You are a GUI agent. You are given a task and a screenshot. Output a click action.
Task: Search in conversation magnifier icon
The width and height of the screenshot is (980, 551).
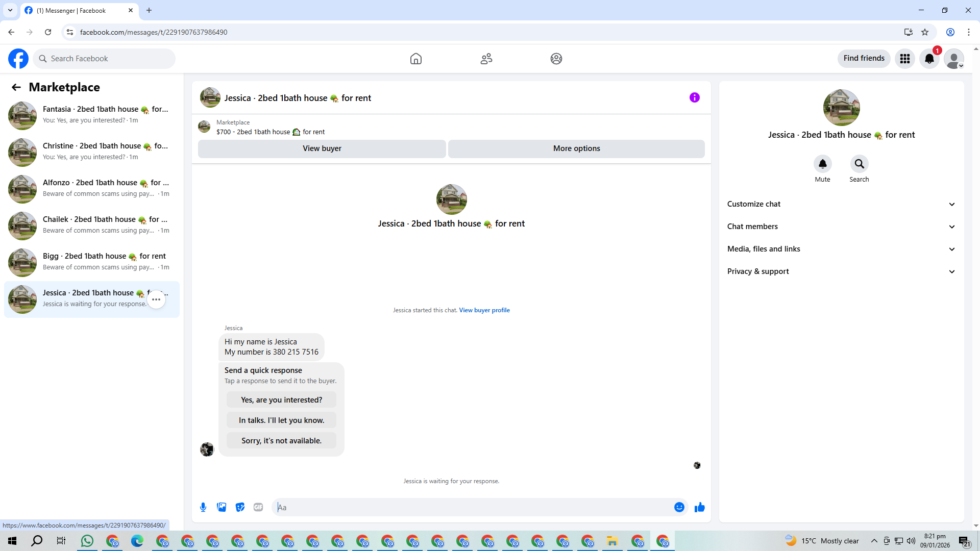(x=859, y=164)
